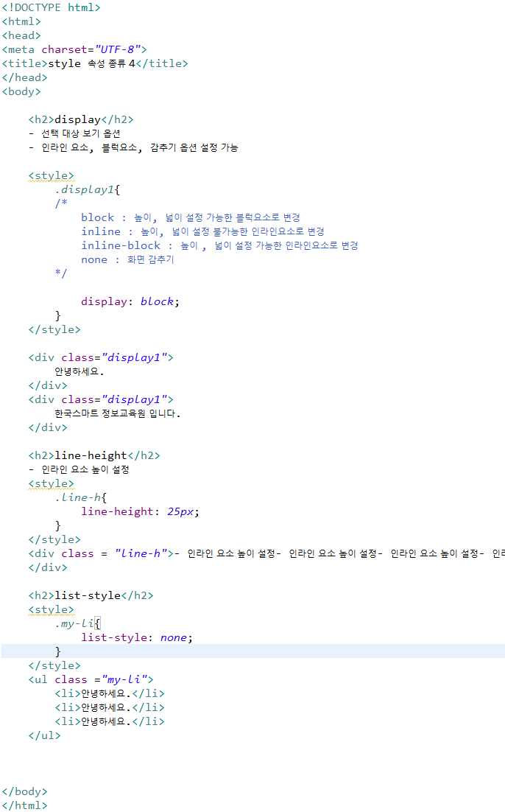Click the <h2>display</h2> heading line
Image resolution: width=505 pixels, height=812 pixels.
pyautogui.click(x=81, y=119)
